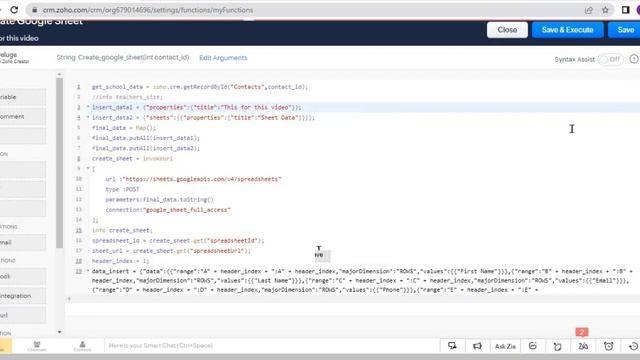Viewport: 640px width, 360px height.
Task: Open the gamescope icon in bottom bar
Action: pos(557,347)
